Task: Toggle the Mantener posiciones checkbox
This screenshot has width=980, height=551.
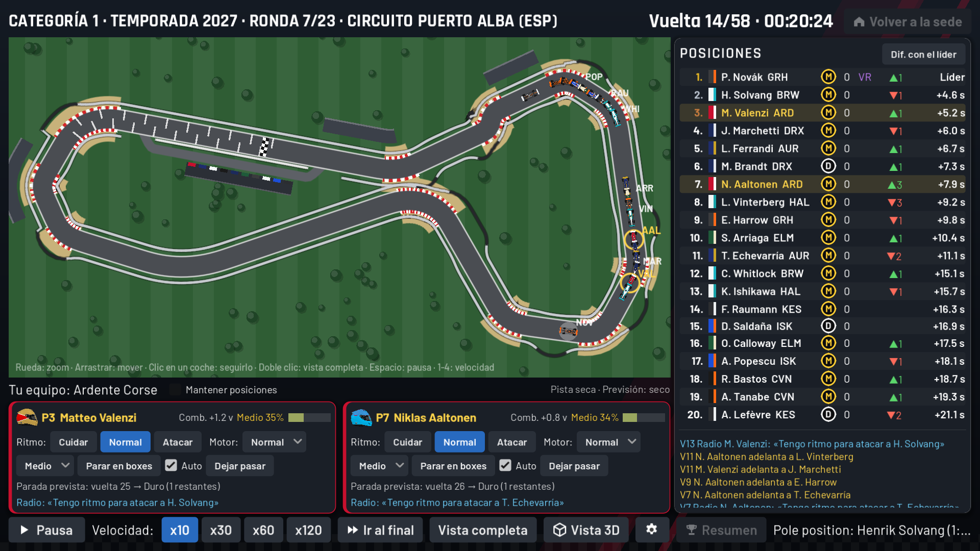Action: [175, 390]
